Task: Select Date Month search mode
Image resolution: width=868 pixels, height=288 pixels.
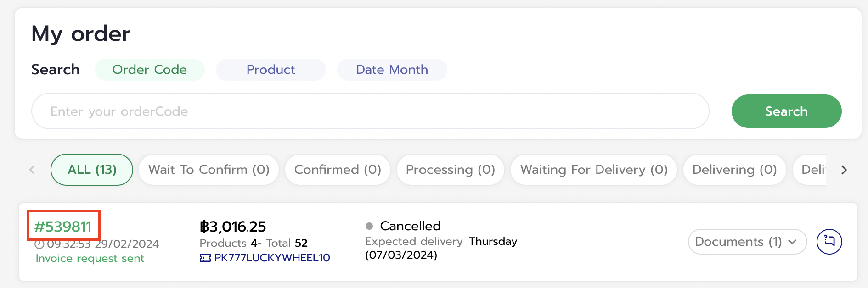Action: coord(392,70)
